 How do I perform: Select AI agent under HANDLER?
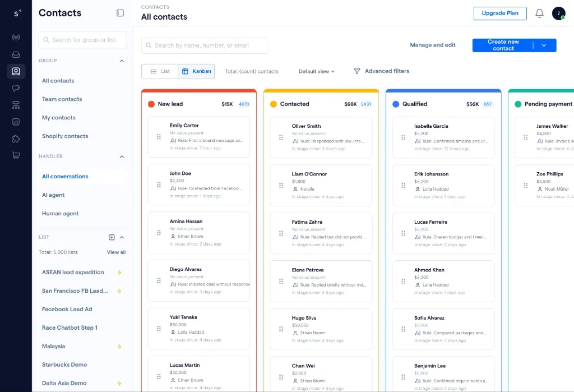pos(52,195)
